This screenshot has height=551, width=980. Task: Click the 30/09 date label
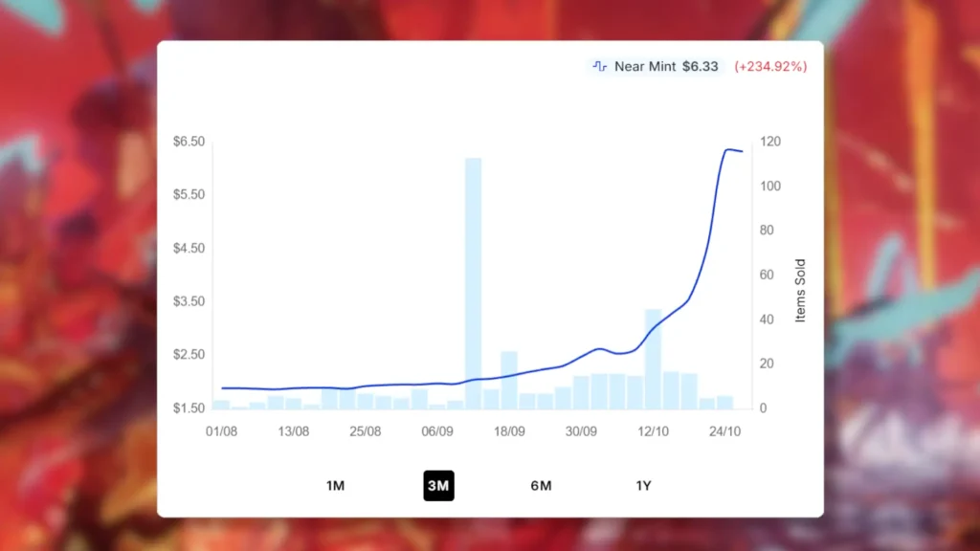[x=581, y=431]
